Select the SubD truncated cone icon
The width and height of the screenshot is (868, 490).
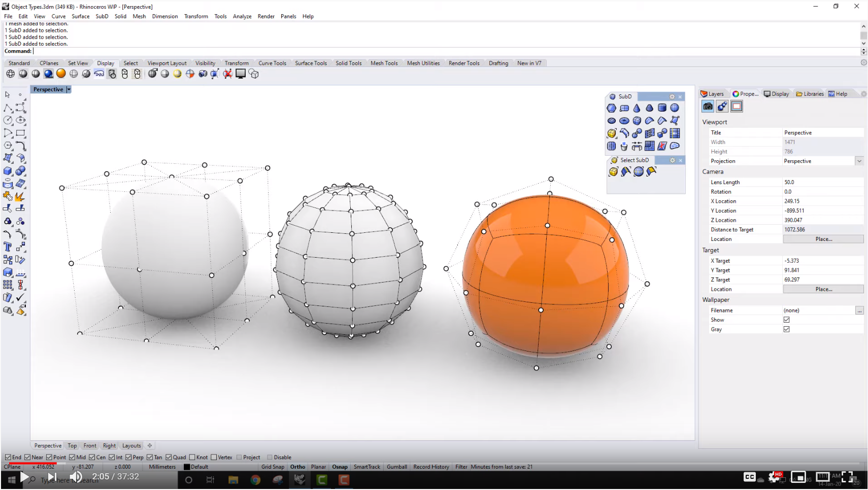[x=649, y=108]
